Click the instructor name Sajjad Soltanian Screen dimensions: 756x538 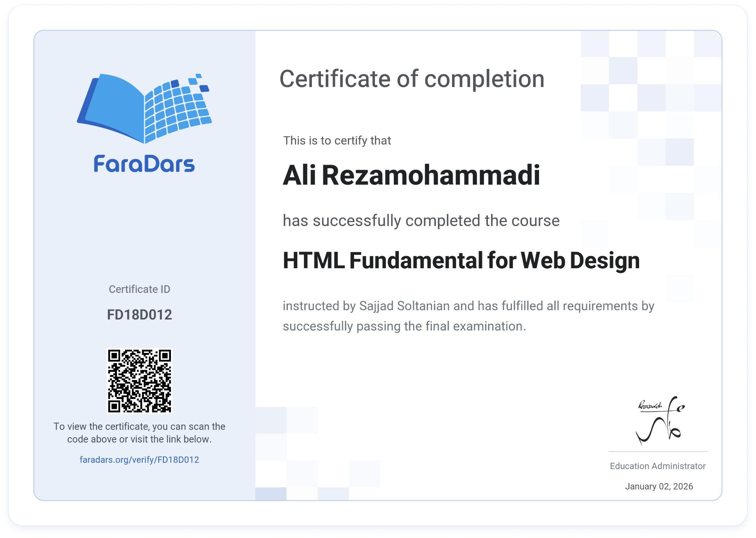pos(404,306)
